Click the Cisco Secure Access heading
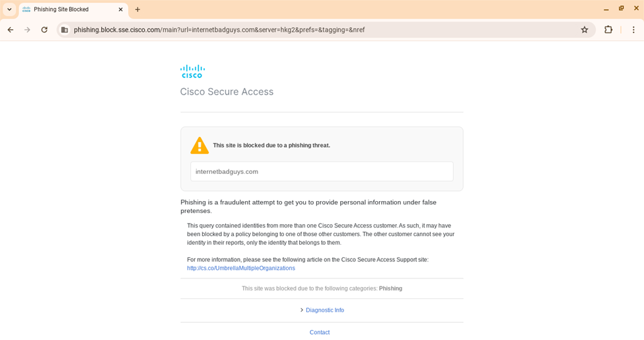 (227, 92)
